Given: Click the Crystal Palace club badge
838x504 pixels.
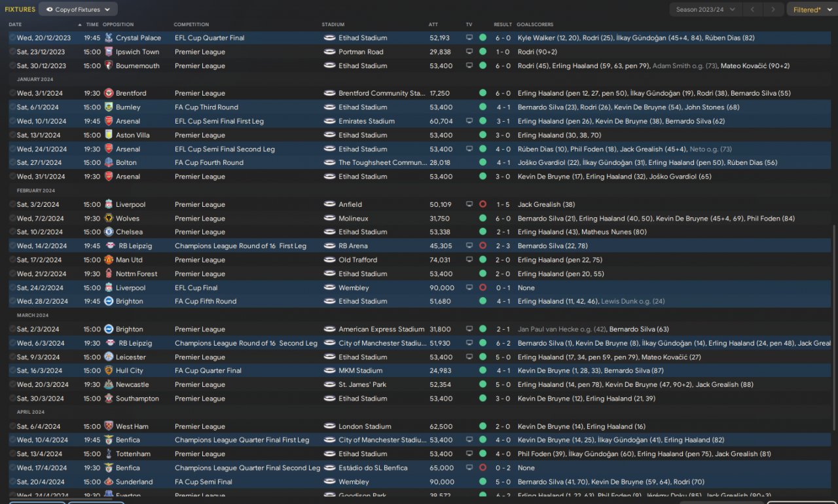Looking at the screenshot, I should coord(109,38).
